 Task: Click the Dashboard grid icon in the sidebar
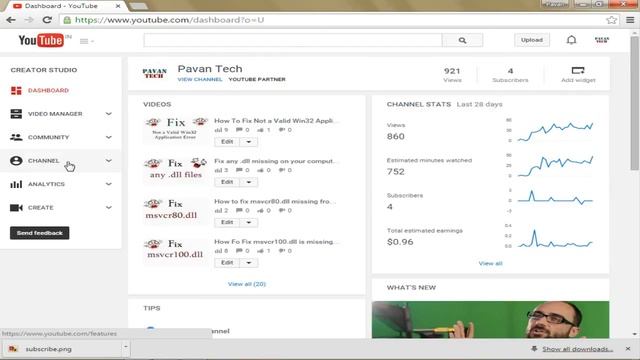point(16,90)
